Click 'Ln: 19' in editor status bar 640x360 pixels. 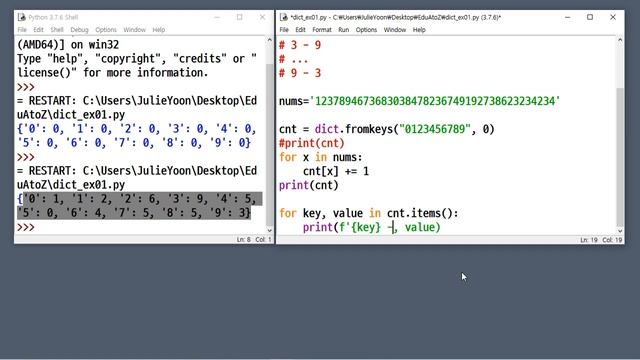pyautogui.click(x=589, y=240)
